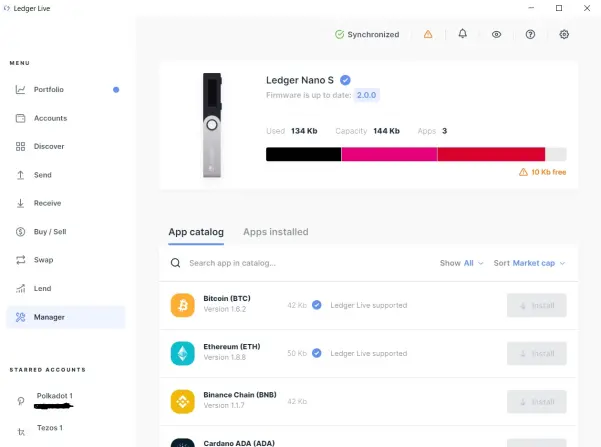Select Receive in the sidebar
The image size is (601, 447).
[66, 203]
